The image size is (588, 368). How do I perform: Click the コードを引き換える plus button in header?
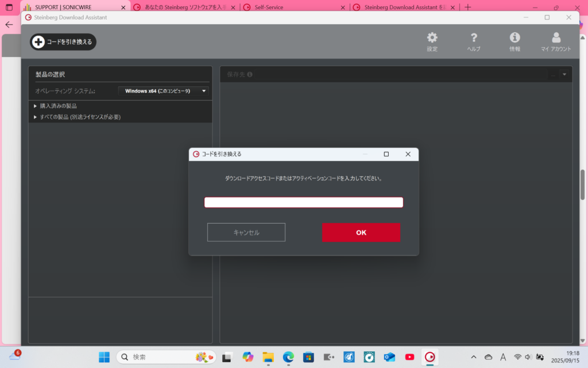[63, 42]
